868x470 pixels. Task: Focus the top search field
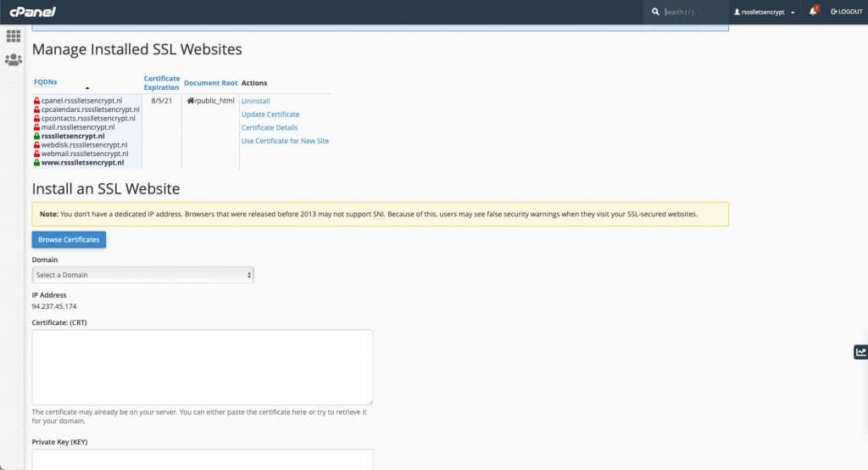pos(692,12)
